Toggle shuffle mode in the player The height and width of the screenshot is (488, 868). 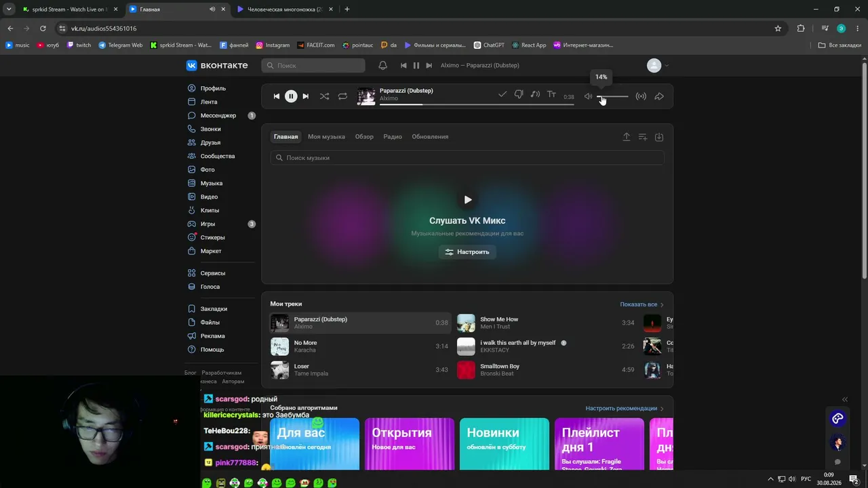(x=324, y=96)
